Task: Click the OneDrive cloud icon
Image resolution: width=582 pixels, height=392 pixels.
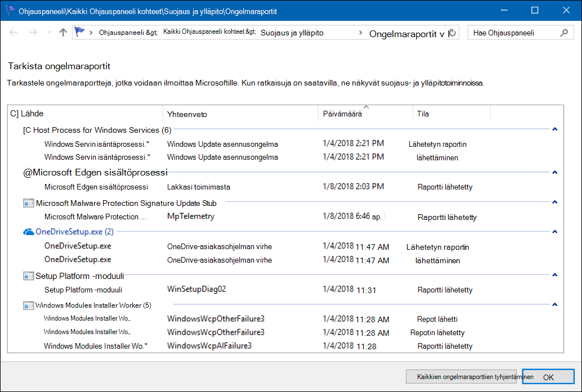Action: (29, 232)
